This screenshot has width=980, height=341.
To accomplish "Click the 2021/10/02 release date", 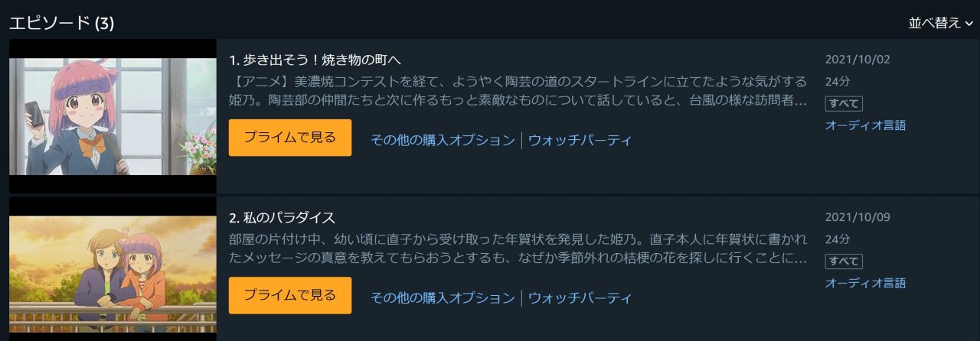I will 857,60.
